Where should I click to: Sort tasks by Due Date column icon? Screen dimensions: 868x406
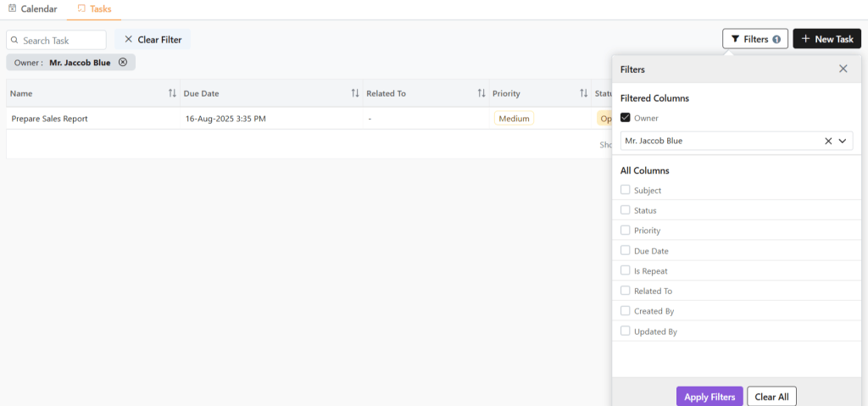(x=355, y=93)
